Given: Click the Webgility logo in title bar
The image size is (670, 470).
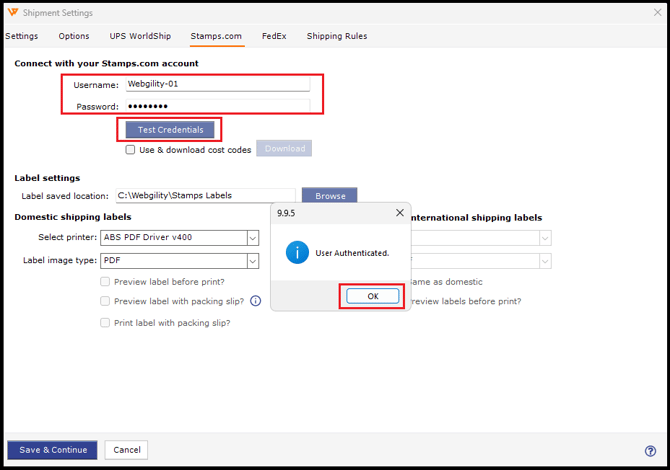Looking at the screenshot, I should (12, 13).
